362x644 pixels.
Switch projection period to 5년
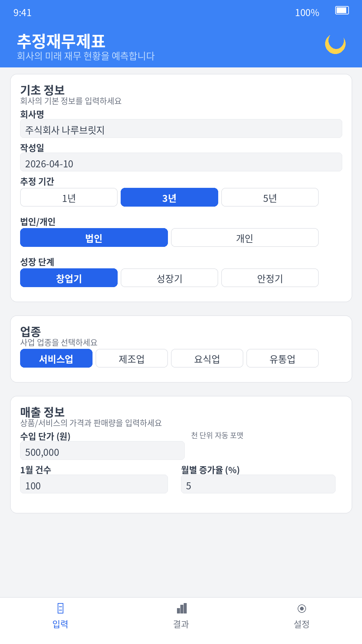269,197
